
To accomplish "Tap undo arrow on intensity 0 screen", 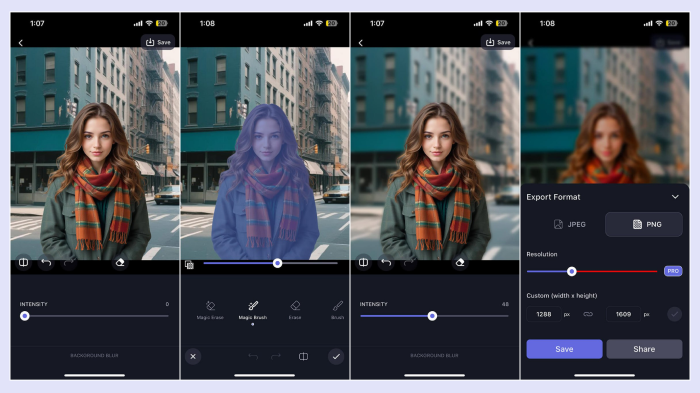I will click(x=46, y=262).
